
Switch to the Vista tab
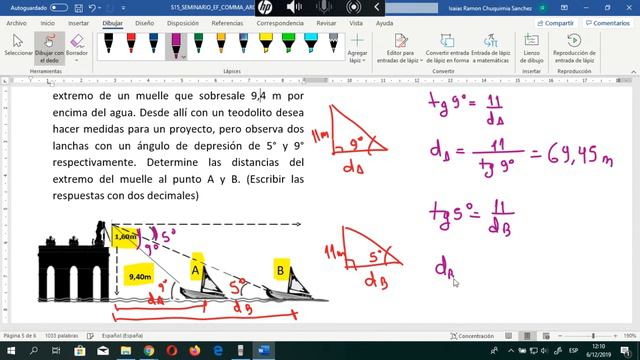tap(356, 23)
